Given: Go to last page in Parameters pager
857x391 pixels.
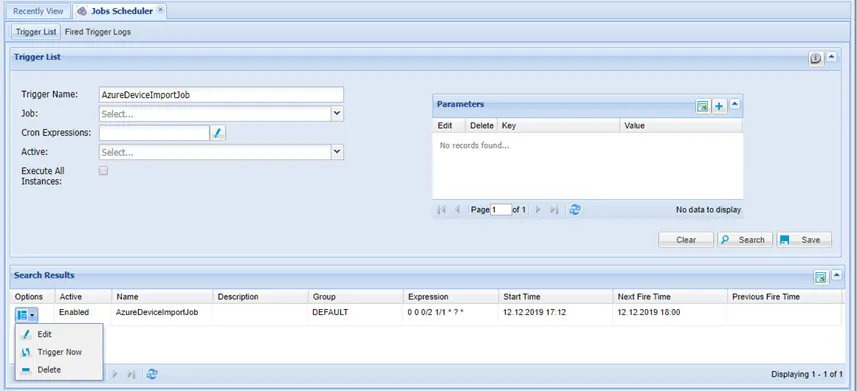Looking at the screenshot, I should pyautogui.click(x=554, y=209).
